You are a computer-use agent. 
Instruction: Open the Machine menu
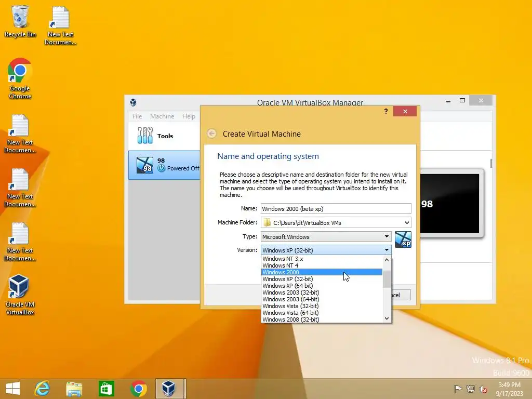(162, 116)
